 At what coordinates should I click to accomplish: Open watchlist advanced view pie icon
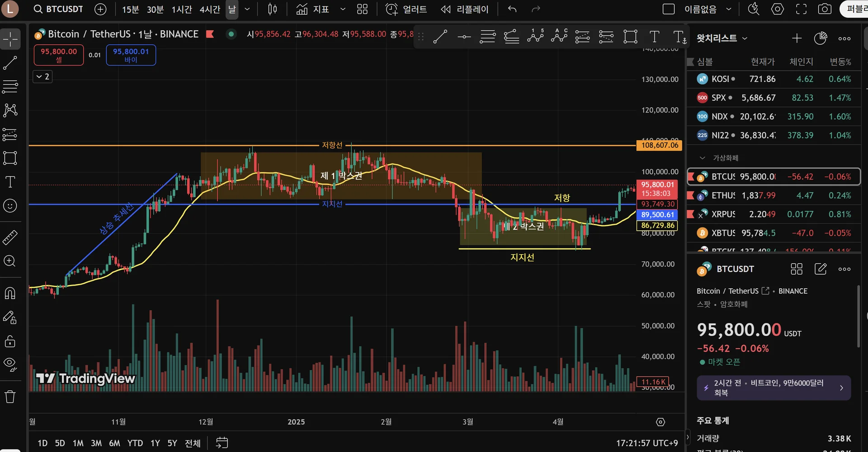820,38
